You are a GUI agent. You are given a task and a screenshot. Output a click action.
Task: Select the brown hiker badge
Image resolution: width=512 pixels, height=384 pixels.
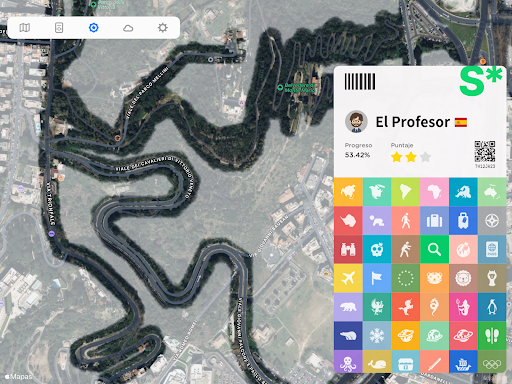[x=405, y=249]
